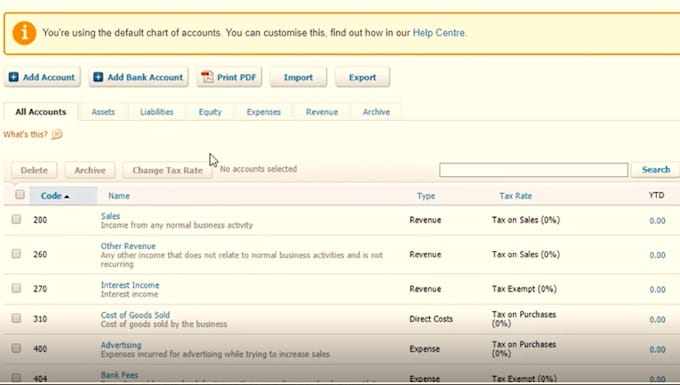The image size is (680, 385).
Task: Click the Tax Exempt (0%) cell for Interest Income
Action: (x=524, y=289)
